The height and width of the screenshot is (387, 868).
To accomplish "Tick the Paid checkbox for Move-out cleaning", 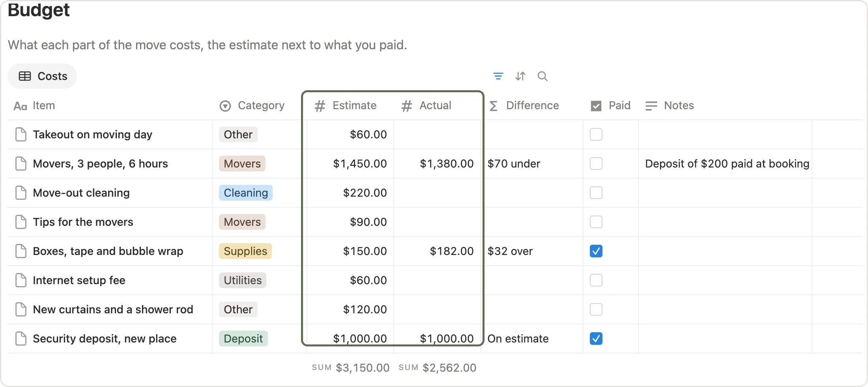I will tap(596, 193).
